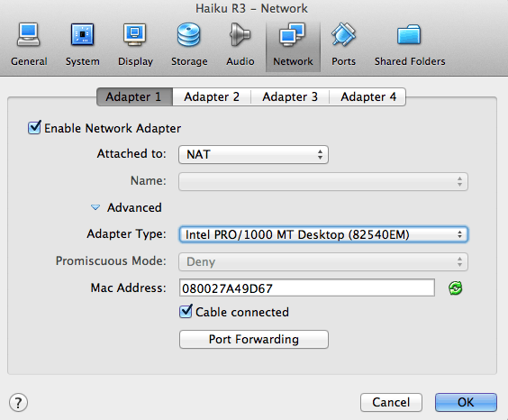
Task: Uncheck Enable Network Adapter
Action: tap(34, 128)
